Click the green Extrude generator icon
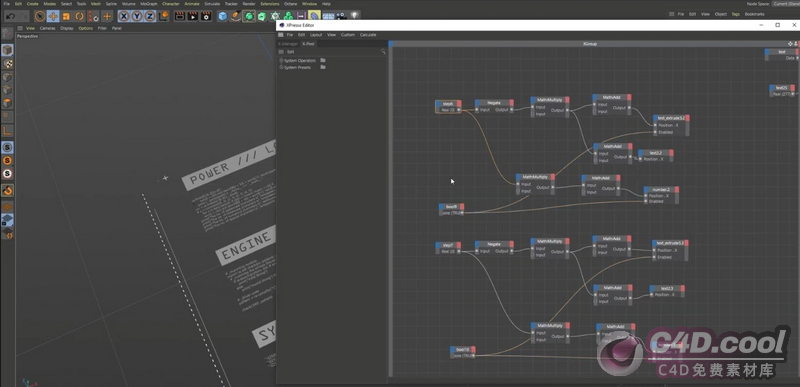 click(262, 16)
